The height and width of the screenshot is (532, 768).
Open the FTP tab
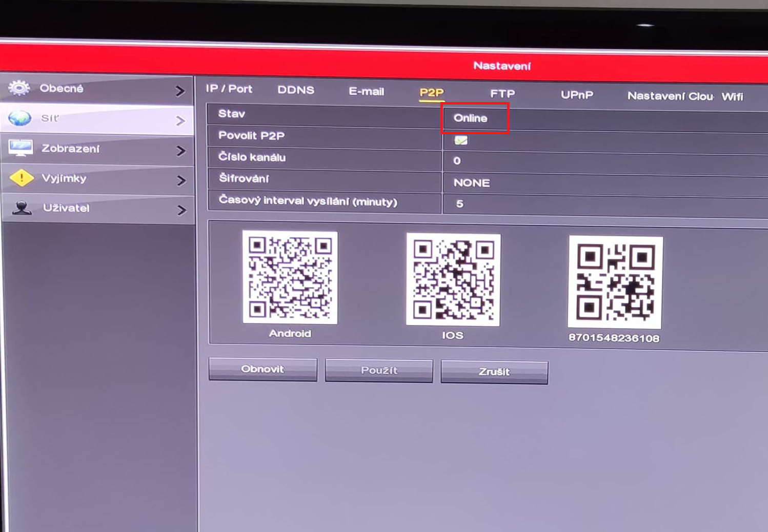(x=502, y=94)
